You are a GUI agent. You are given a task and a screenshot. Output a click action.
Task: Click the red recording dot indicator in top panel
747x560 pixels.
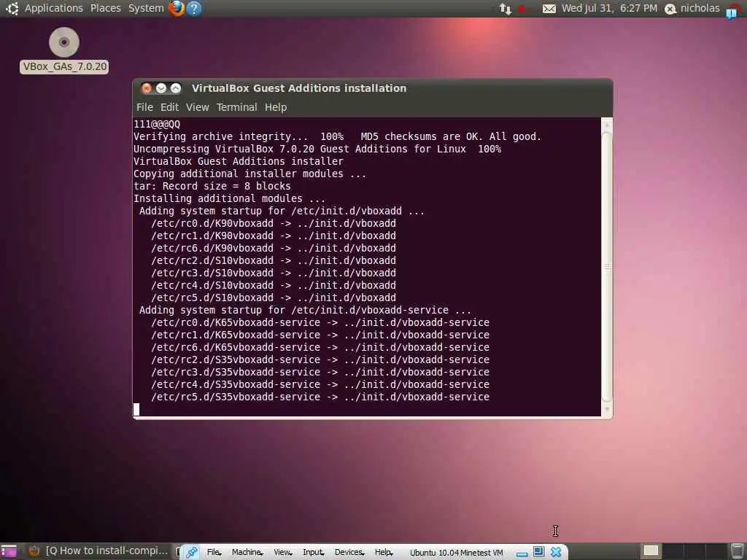522,9
